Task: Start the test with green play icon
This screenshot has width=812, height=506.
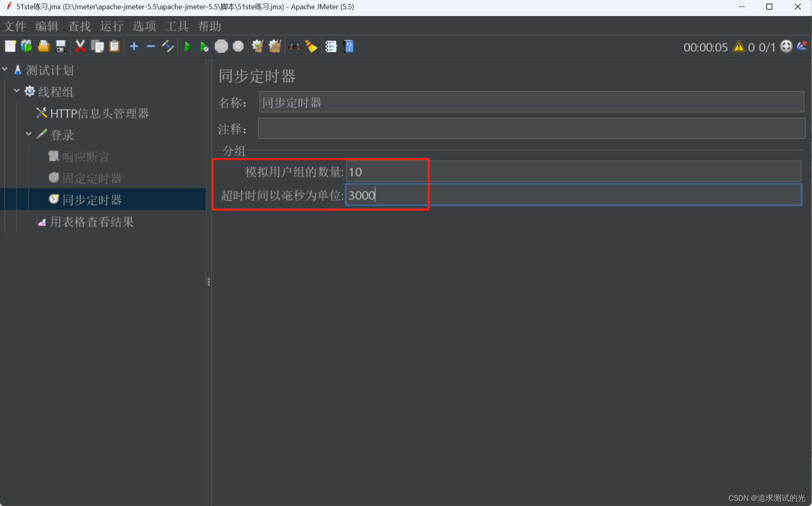Action: click(187, 47)
